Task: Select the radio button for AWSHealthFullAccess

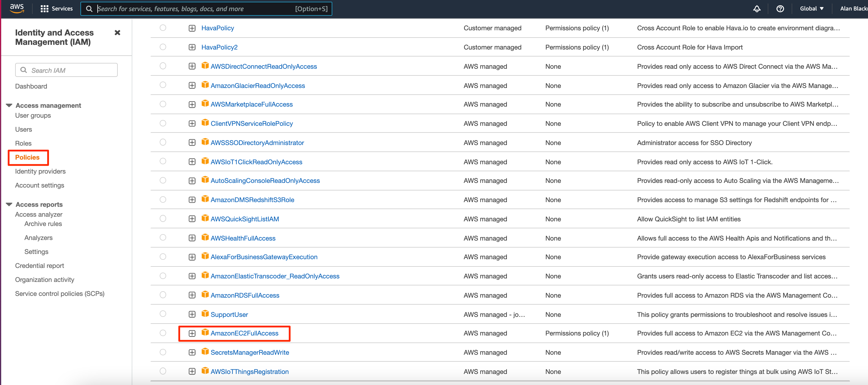Action: click(x=163, y=238)
